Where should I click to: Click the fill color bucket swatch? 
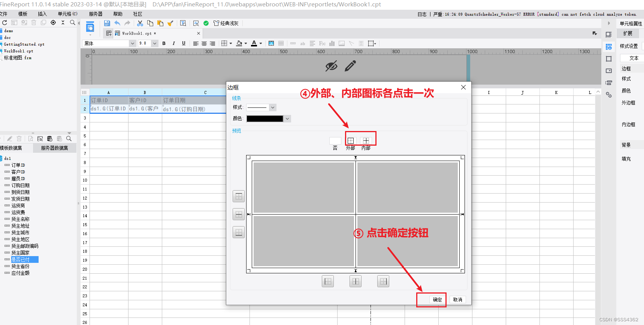pos(239,43)
